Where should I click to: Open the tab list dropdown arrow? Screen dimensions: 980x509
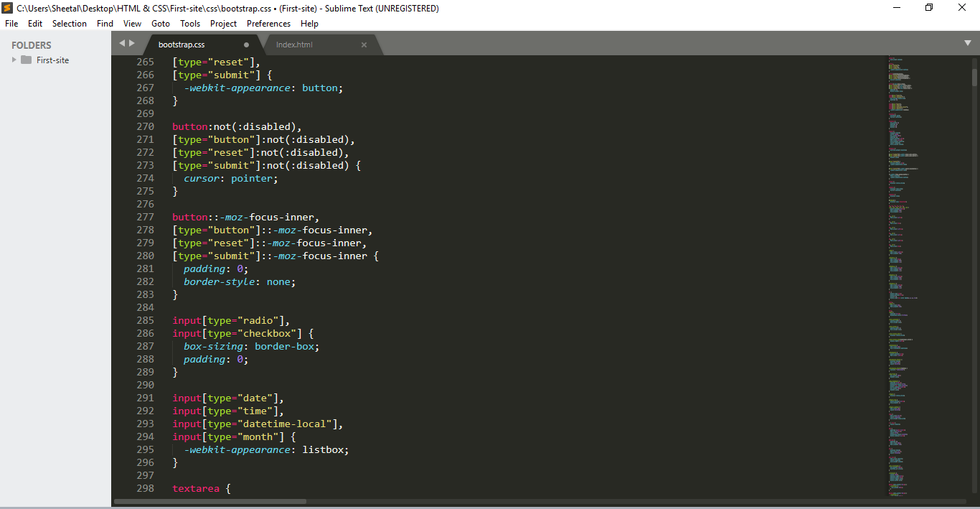click(x=967, y=43)
